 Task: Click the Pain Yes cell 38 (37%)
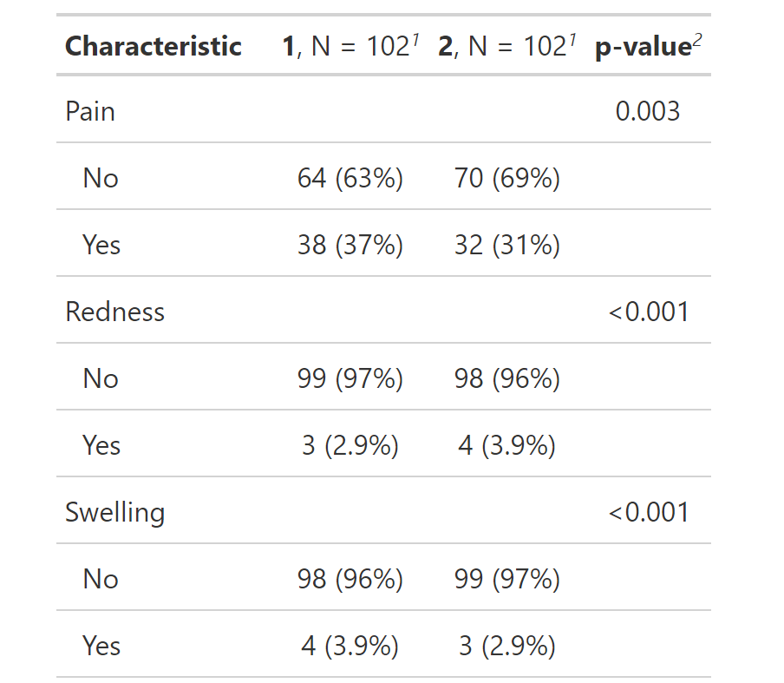[x=350, y=246]
